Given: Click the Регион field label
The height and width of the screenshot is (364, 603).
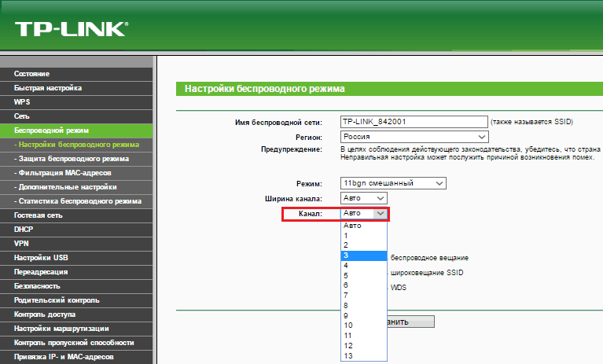Looking at the screenshot, I should point(309,138).
